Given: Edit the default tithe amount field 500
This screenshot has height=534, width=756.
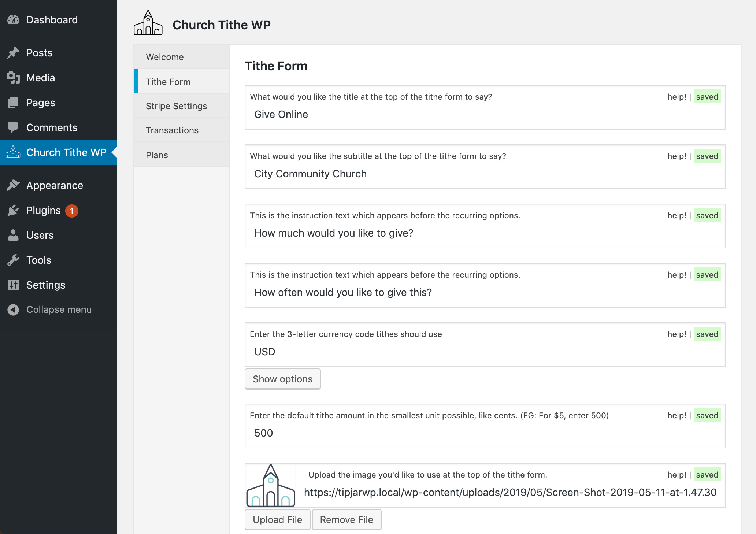Looking at the screenshot, I should [x=485, y=433].
